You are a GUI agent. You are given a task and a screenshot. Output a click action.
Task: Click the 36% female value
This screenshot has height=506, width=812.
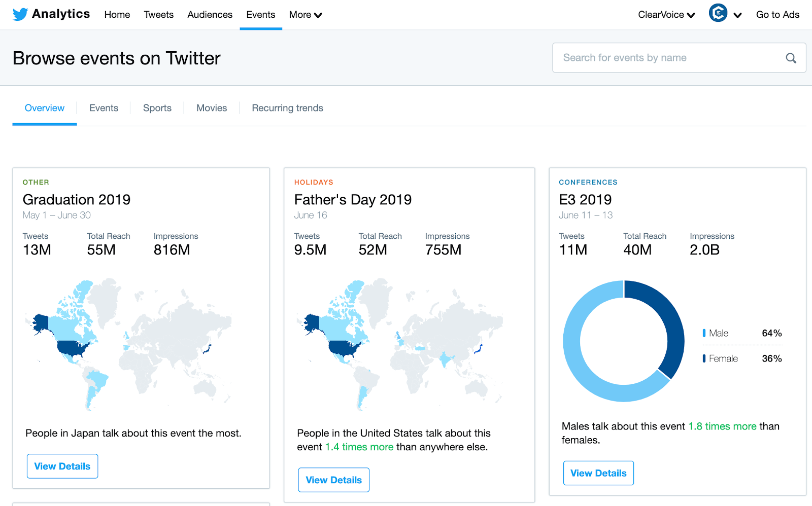[x=771, y=358]
